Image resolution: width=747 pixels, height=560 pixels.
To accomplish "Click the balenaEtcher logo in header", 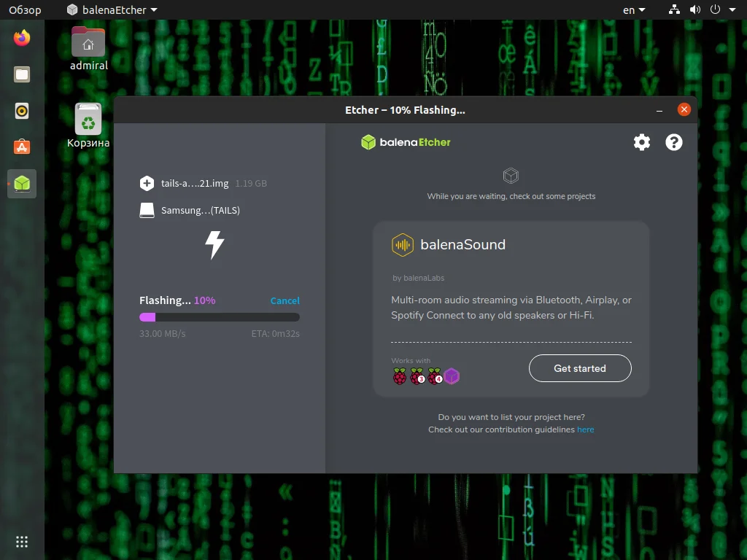I will tap(406, 142).
